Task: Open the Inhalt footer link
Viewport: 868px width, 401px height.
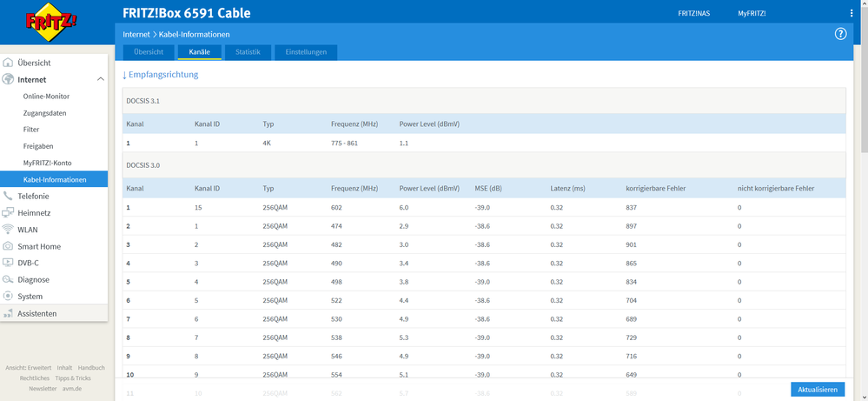Action: (x=64, y=367)
